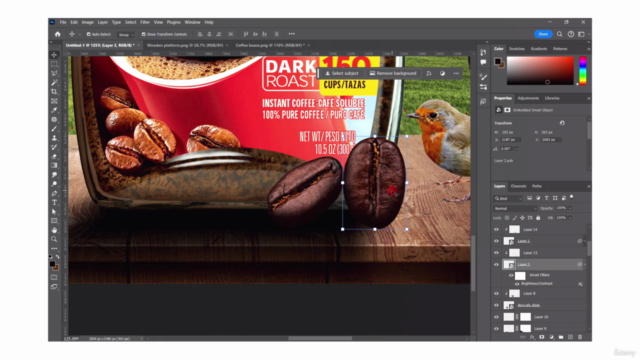Hide Layer 1 with its eye icon

(x=496, y=241)
